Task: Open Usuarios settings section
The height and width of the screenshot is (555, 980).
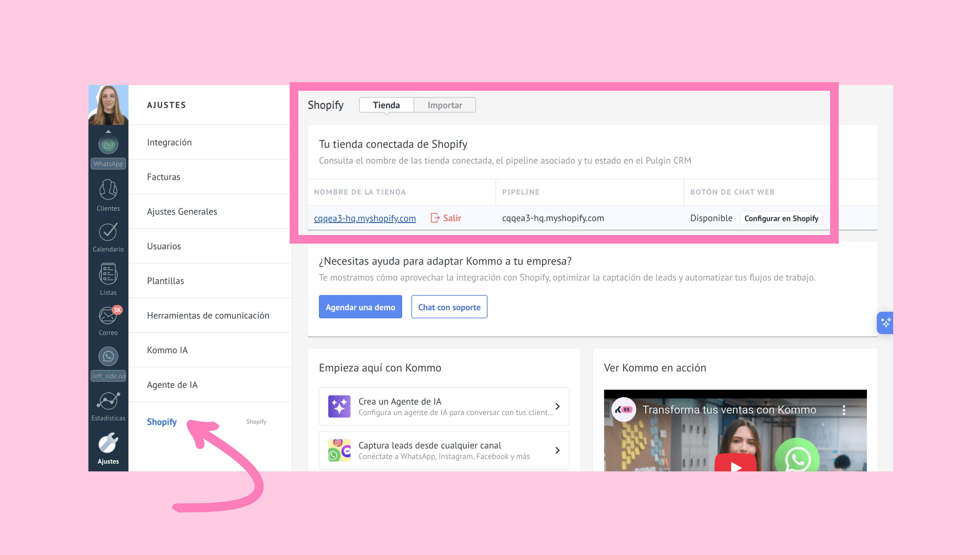Action: coord(210,246)
